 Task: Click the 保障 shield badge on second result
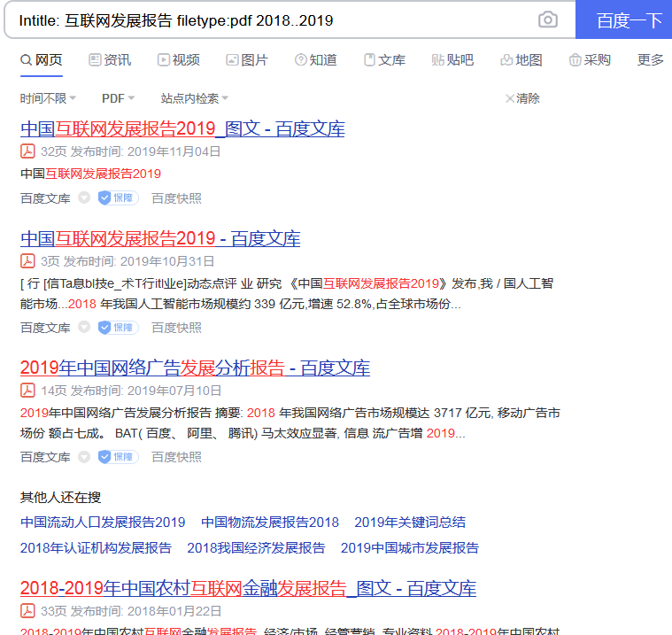pos(119,328)
